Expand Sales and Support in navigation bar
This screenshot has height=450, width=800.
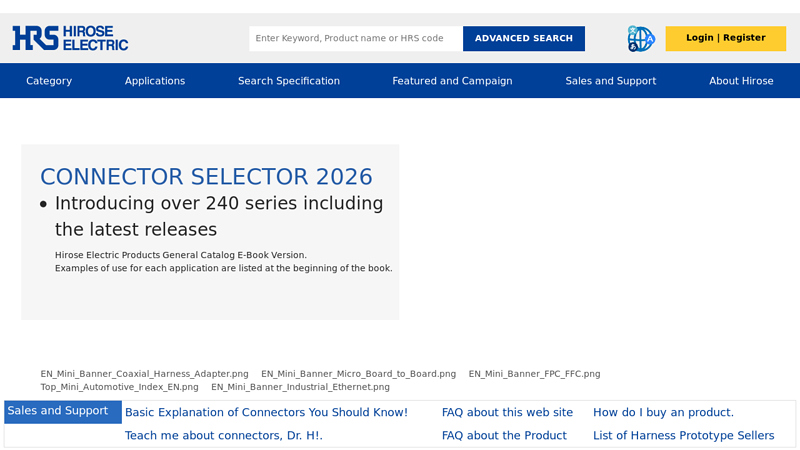[x=610, y=81]
